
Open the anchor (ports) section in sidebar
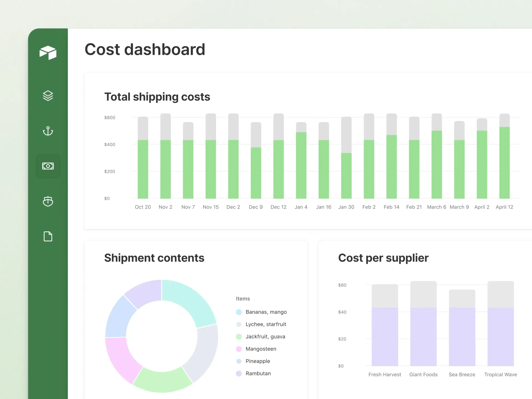(48, 131)
